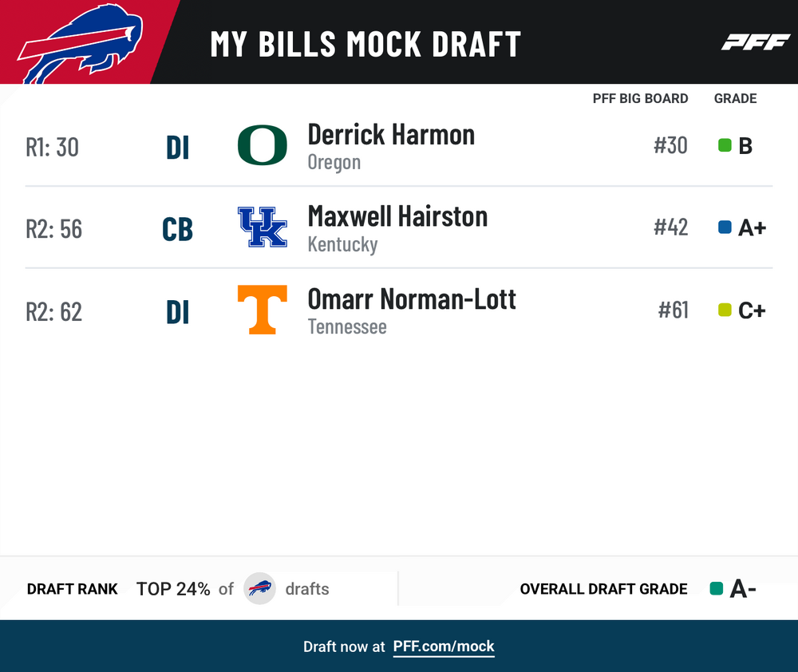This screenshot has width=798, height=672.
Task: Open the PFF.com/mock link
Action: pyautogui.click(x=444, y=646)
